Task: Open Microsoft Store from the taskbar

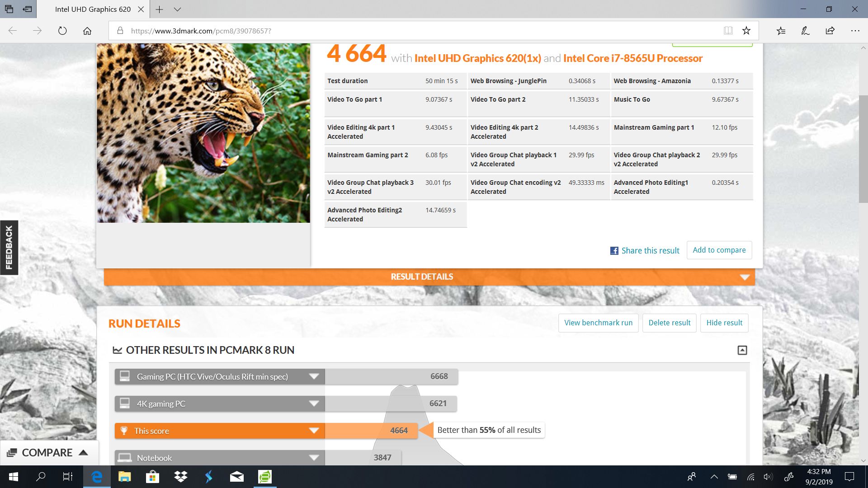Action: [x=152, y=477]
